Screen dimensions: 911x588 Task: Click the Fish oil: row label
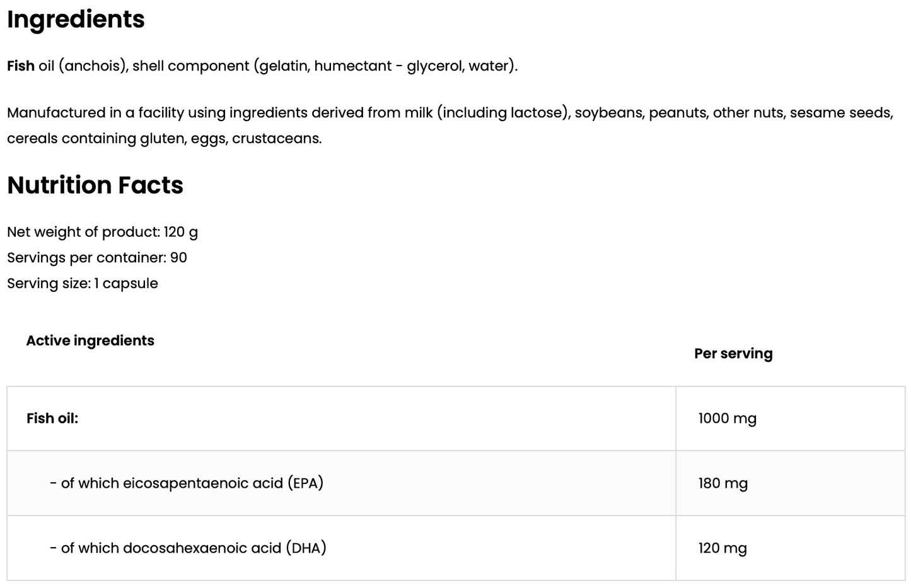point(52,418)
